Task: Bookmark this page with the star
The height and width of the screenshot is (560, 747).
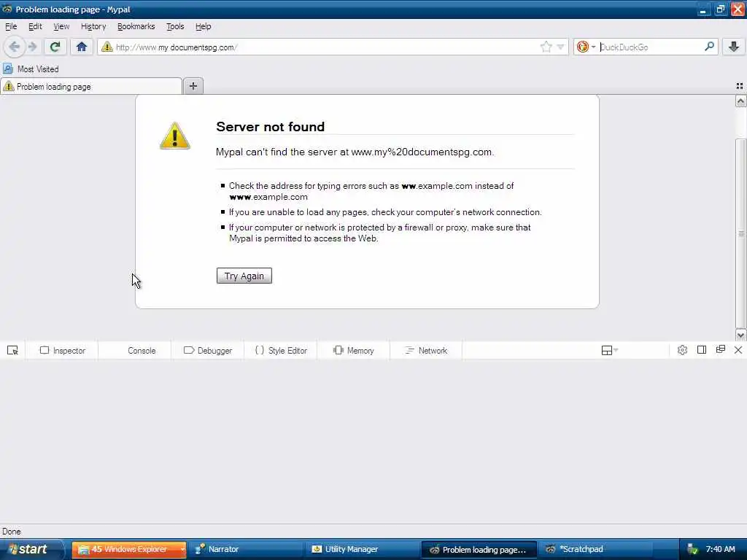Action: 546,47
